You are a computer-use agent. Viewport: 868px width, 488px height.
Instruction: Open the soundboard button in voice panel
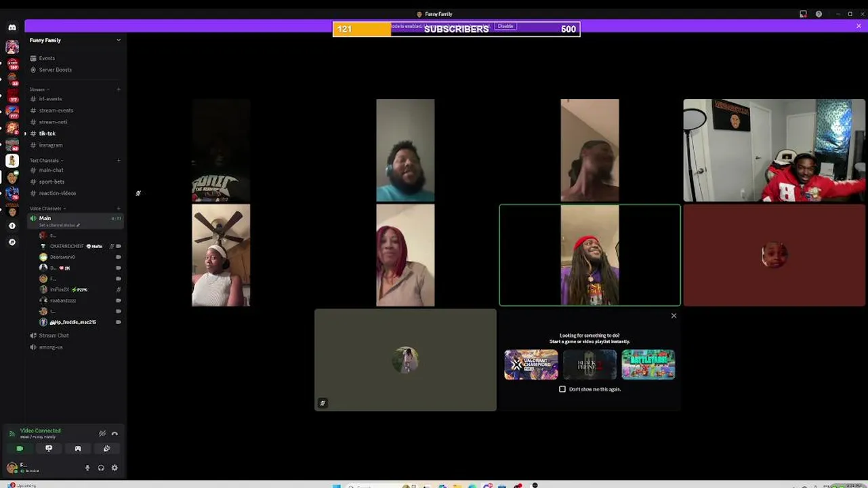coord(107,449)
